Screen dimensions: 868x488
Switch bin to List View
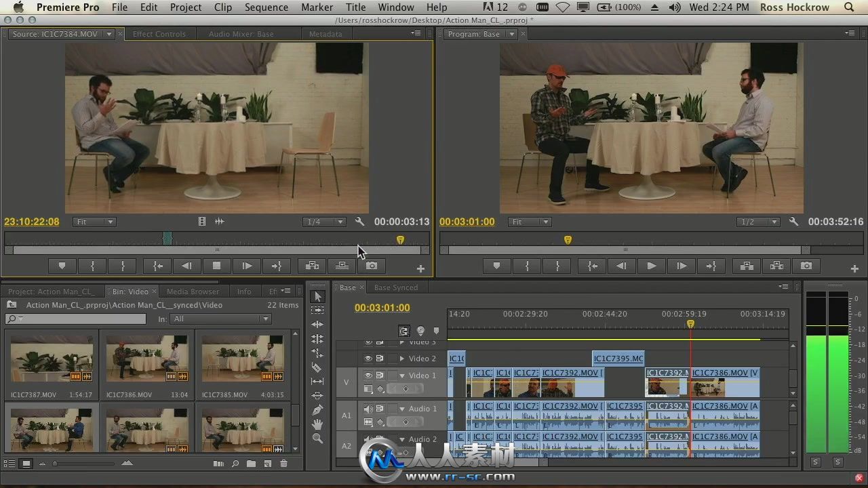(9, 464)
